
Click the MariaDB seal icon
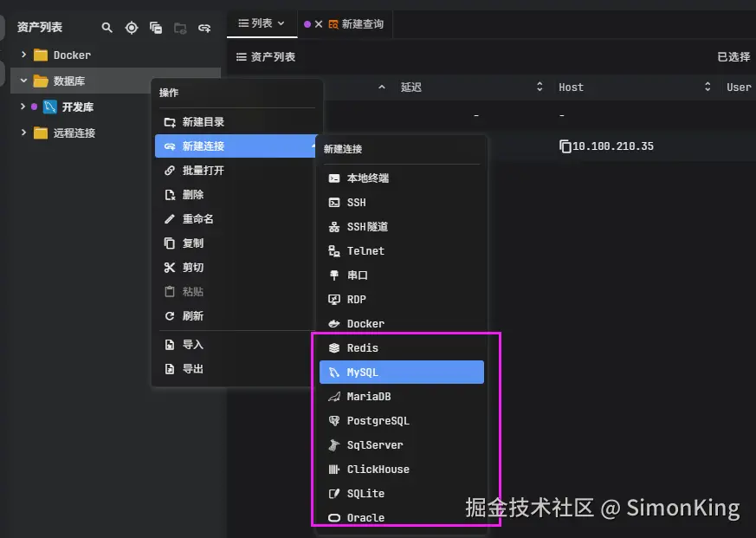pyautogui.click(x=333, y=396)
